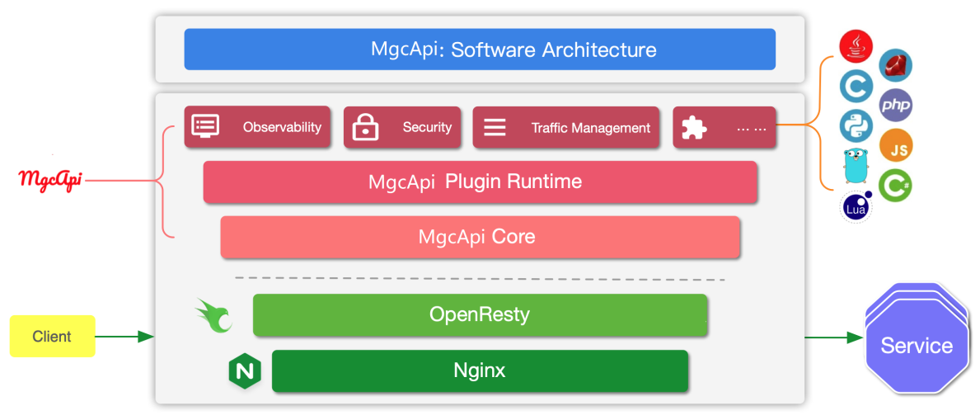
Task: Click the C language icon
Action: [x=856, y=87]
